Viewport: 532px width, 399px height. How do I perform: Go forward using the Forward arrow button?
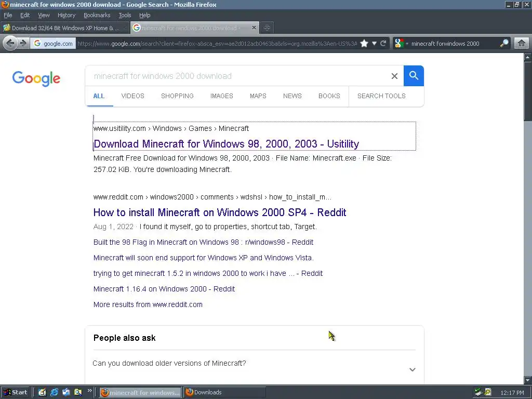pyautogui.click(x=23, y=44)
